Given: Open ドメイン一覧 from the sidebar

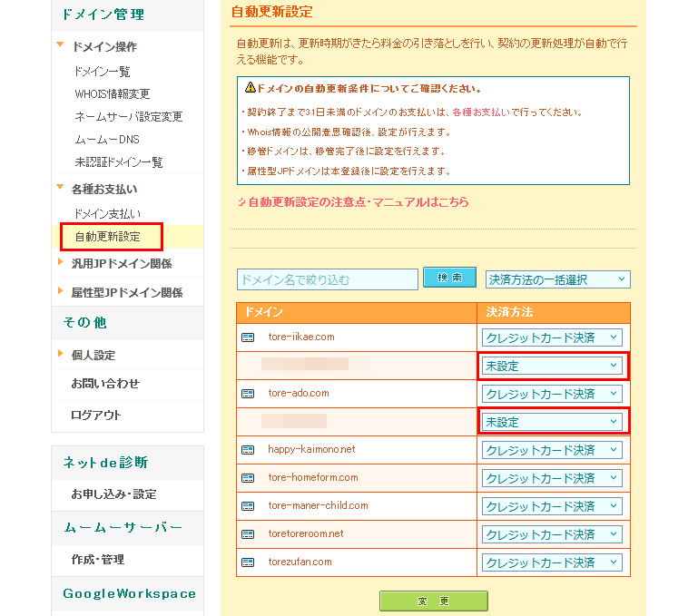Looking at the screenshot, I should (103, 71).
